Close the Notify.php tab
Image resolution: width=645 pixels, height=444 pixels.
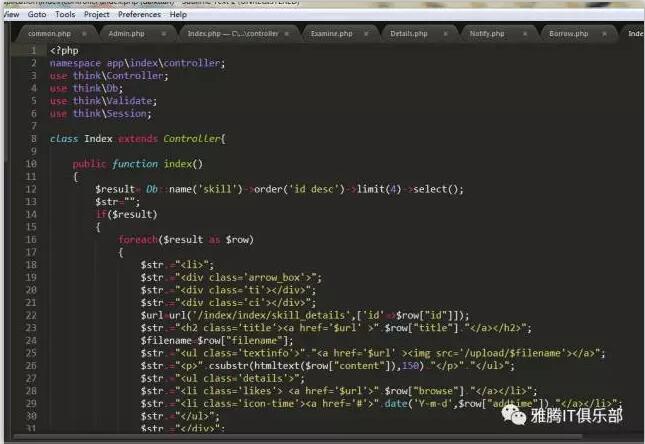click(x=525, y=33)
